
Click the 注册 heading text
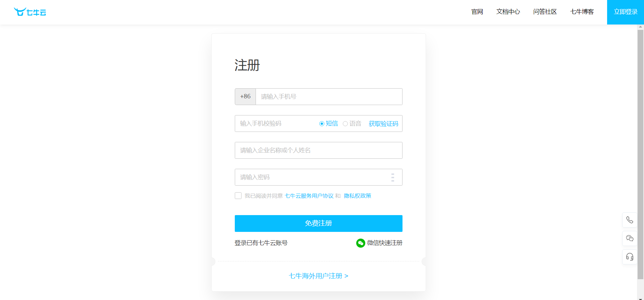[x=247, y=65]
